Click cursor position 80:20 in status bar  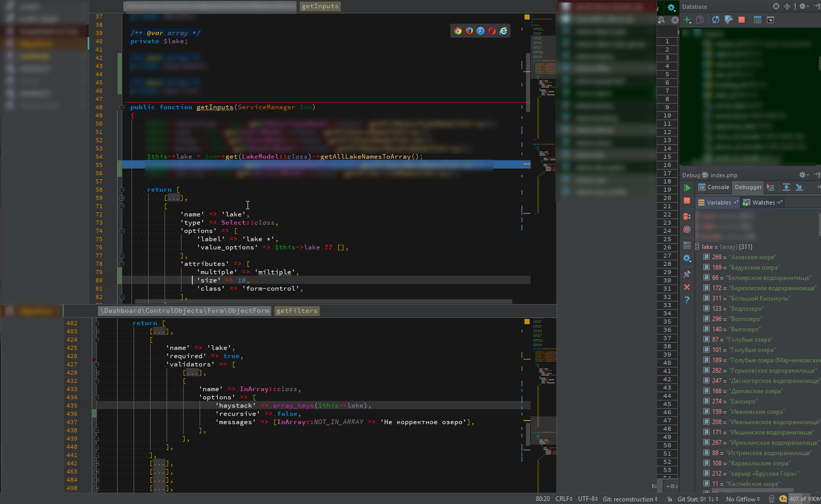coord(543,499)
